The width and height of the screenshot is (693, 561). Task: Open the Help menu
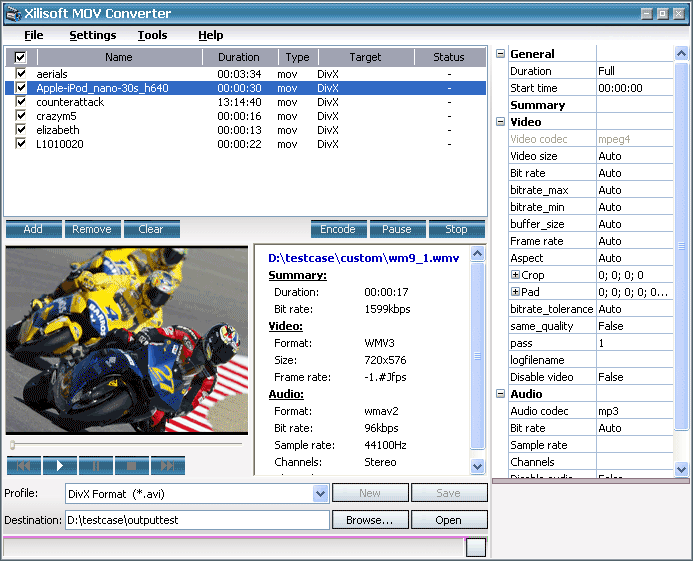(210, 35)
